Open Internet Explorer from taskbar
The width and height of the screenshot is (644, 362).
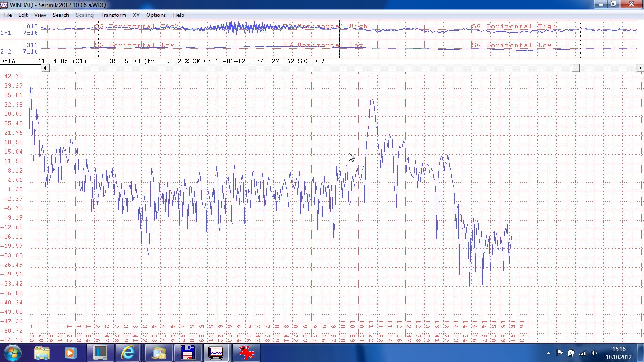tap(128, 353)
